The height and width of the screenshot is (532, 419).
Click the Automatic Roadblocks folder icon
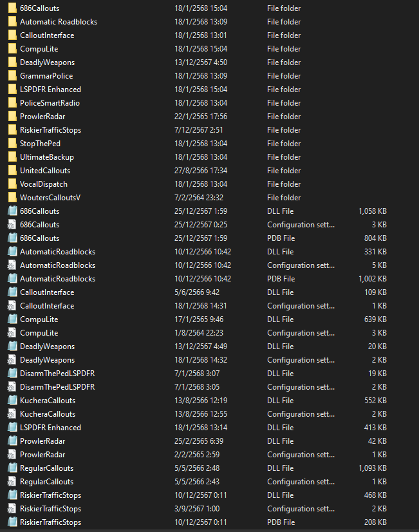point(12,22)
